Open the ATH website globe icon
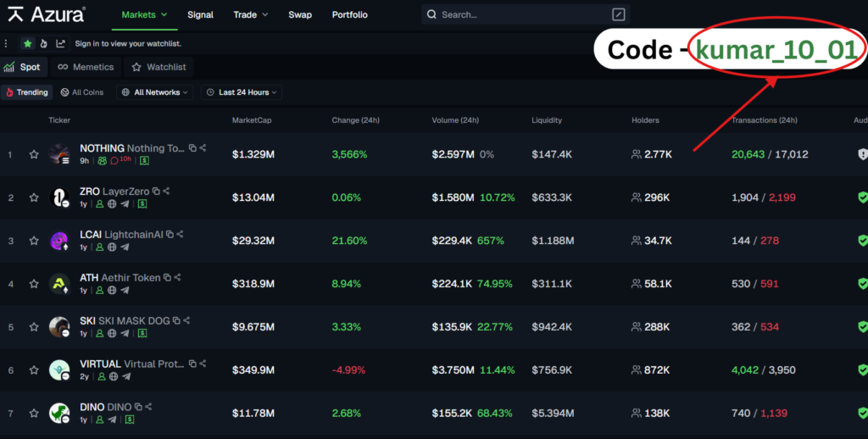Viewport: 868px width, 439px height. [x=112, y=291]
